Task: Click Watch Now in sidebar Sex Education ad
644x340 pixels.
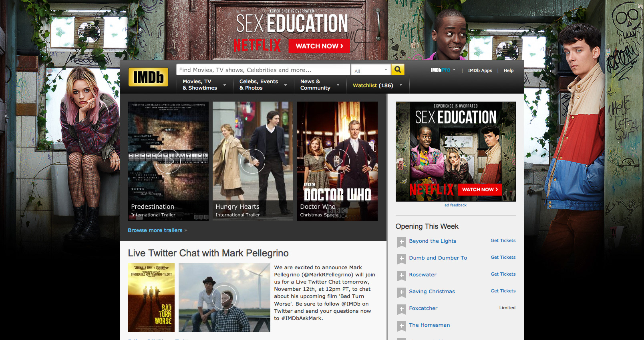Action: (x=480, y=189)
